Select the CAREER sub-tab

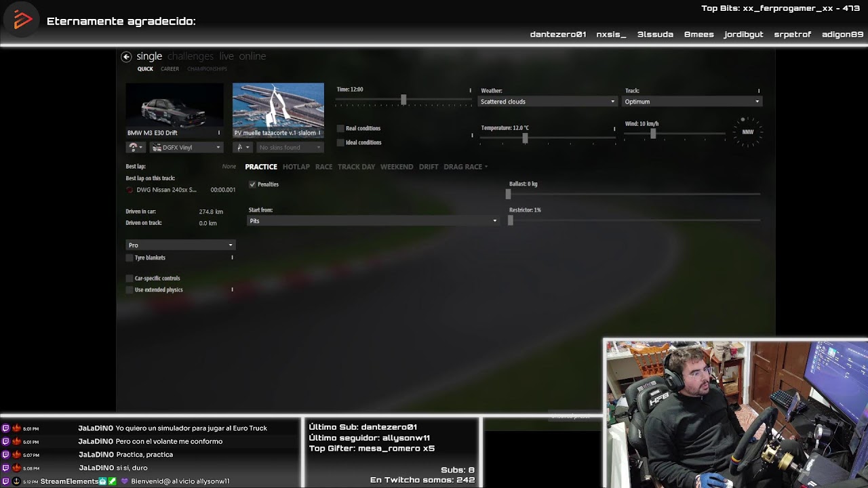pyautogui.click(x=170, y=69)
